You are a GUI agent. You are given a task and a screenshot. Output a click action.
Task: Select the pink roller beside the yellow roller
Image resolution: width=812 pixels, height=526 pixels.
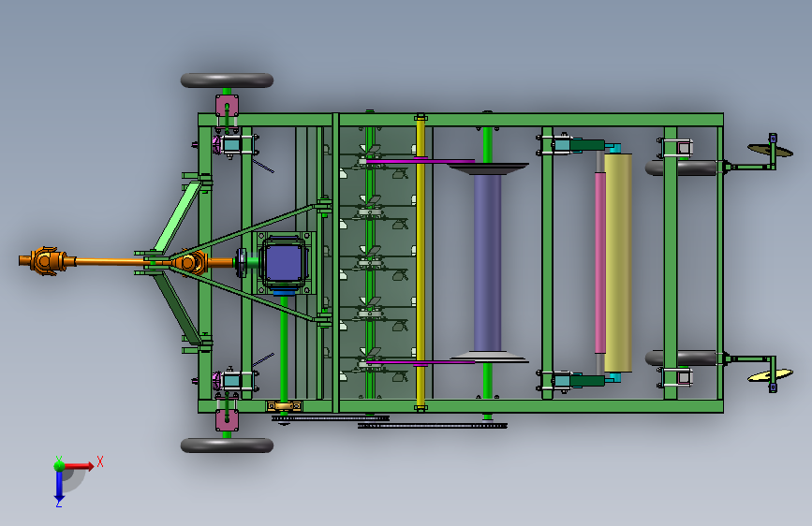coord(600,263)
